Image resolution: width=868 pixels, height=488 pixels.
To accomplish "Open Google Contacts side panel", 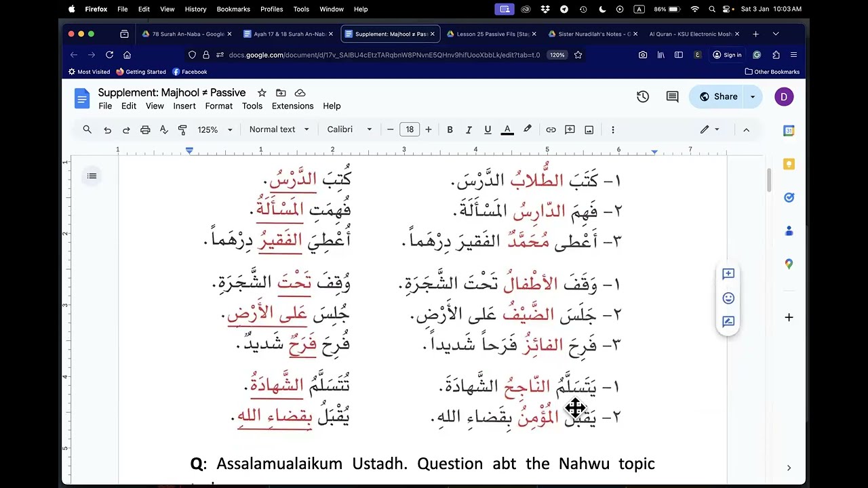I will [x=789, y=230].
